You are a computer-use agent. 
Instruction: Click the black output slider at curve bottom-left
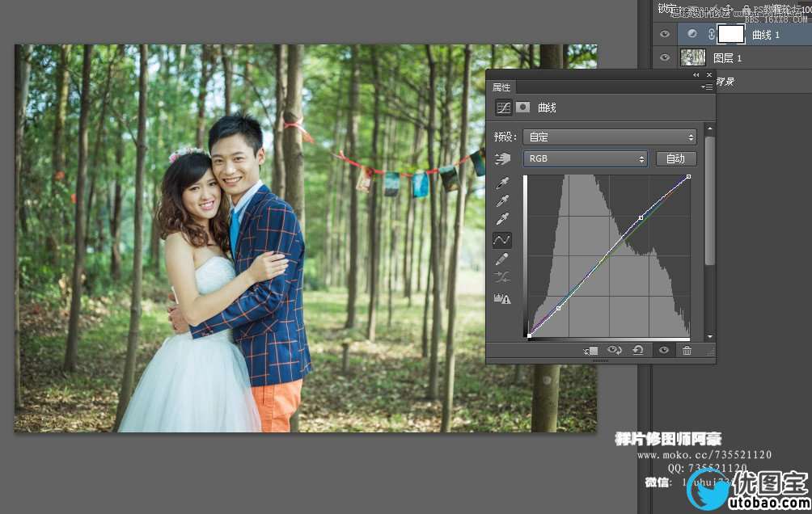point(529,336)
